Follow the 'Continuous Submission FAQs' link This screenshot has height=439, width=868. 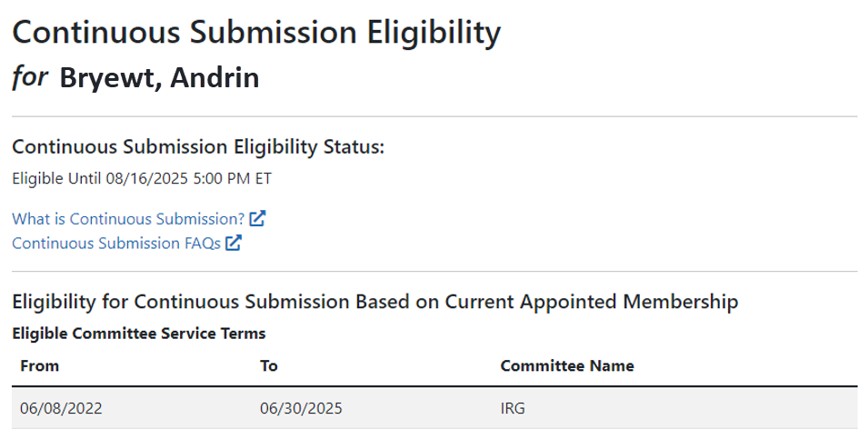click(116, 243)
